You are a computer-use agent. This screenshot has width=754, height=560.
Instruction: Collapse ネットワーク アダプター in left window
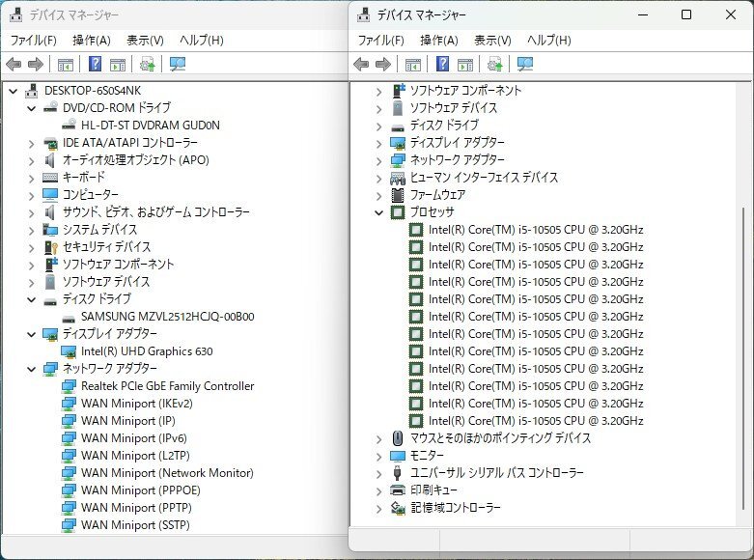point(32,369)
